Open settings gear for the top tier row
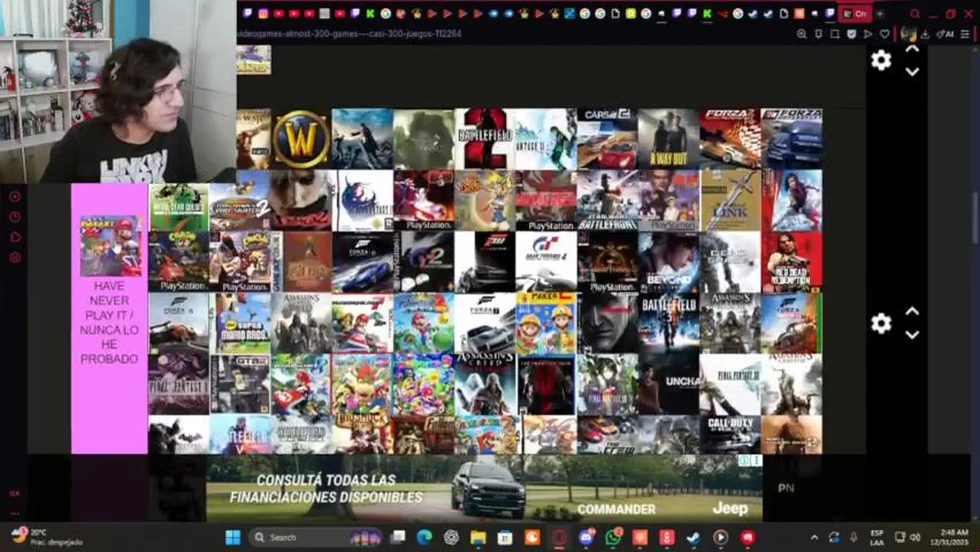The height and width of the screenshot is (552, 980). point(881,61)
